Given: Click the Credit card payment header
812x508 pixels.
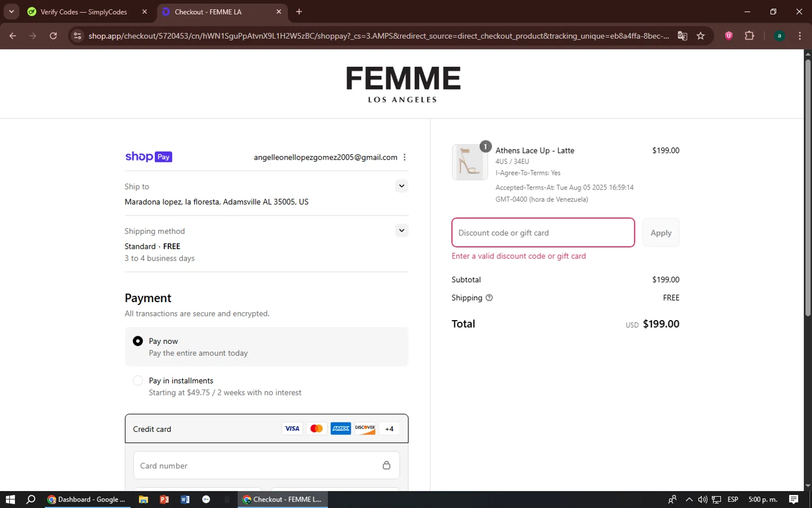Looking at the screenshot, I should click(x=266, y=428).
